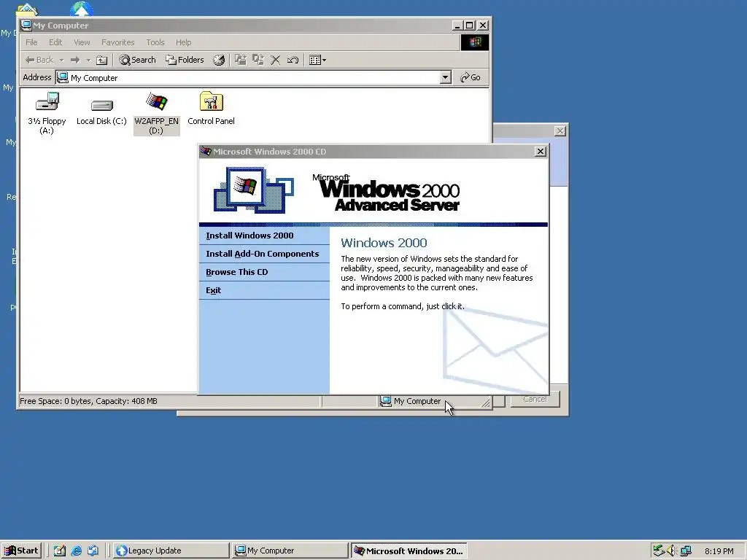Show the Folders pane
The height and width of the screenshot is (560, 747).
tap(185, 60)
